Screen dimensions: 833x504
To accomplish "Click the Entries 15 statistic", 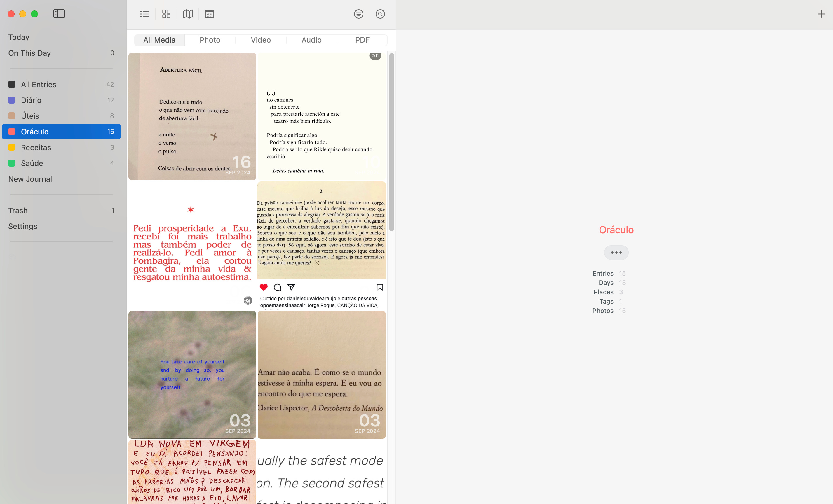I will coord(609,273).
